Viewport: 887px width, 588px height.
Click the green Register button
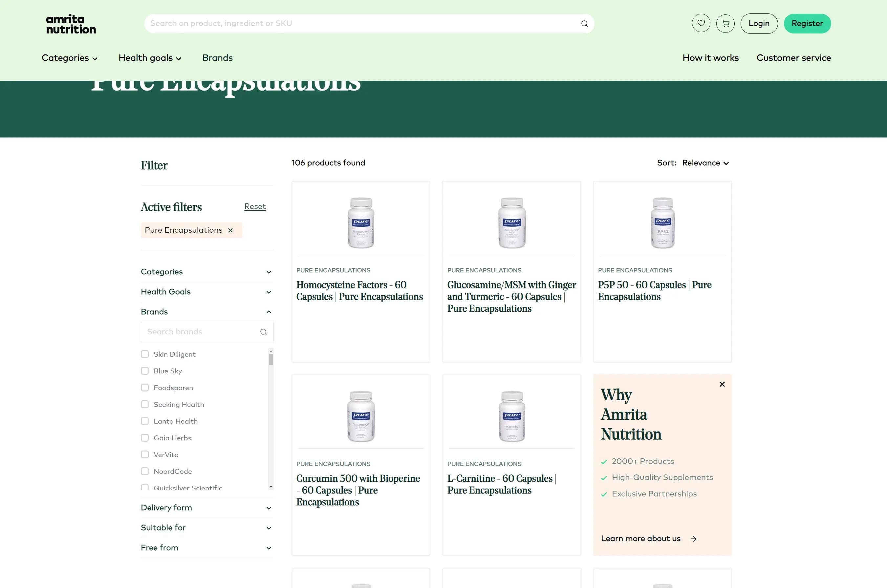click(807, 23)
